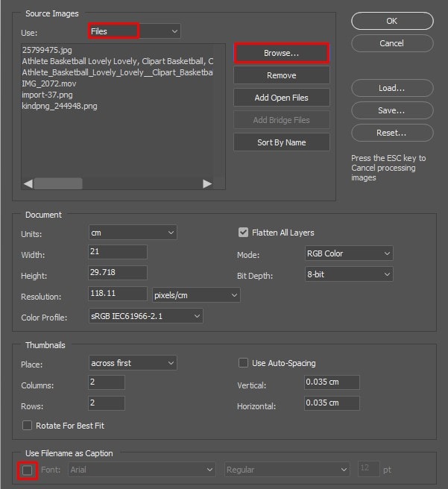Open the Use source dropdown set to Files
Viewport: 448px width, 489px height.
134,31
